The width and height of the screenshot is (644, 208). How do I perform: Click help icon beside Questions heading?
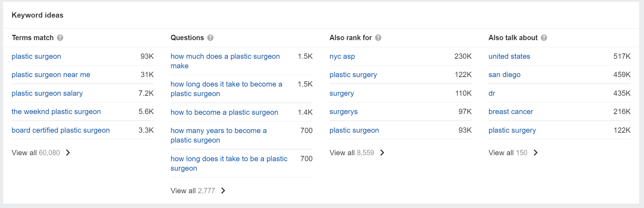(210, 38)
